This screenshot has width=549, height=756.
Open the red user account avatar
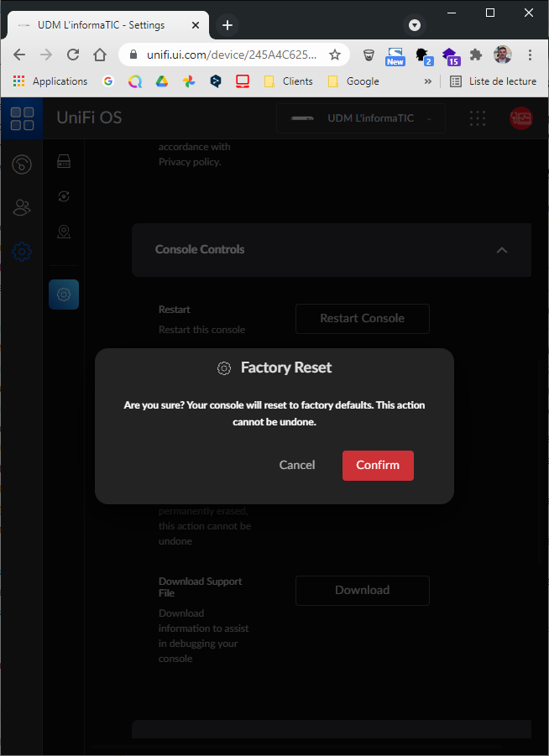520,118
